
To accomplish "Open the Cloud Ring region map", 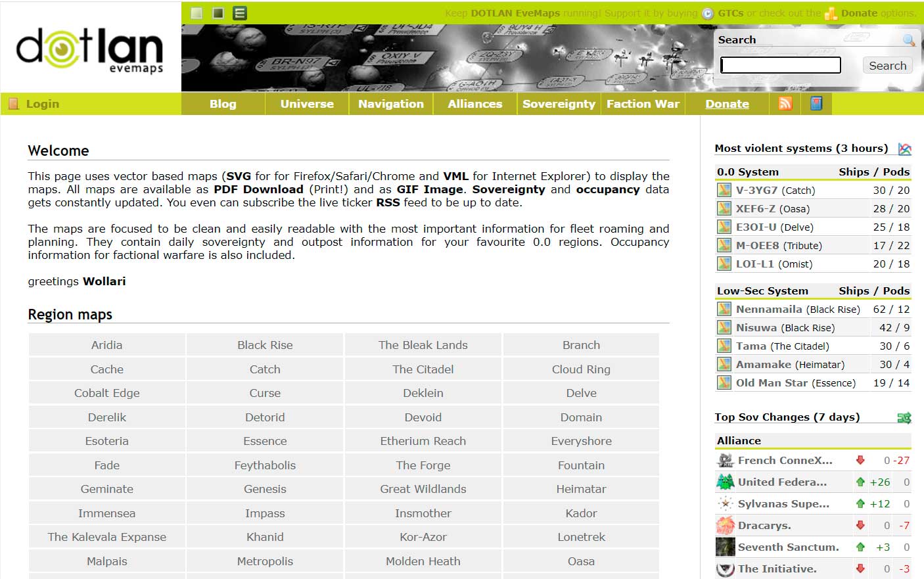I will pyautogui.click(x=582, y=369).
